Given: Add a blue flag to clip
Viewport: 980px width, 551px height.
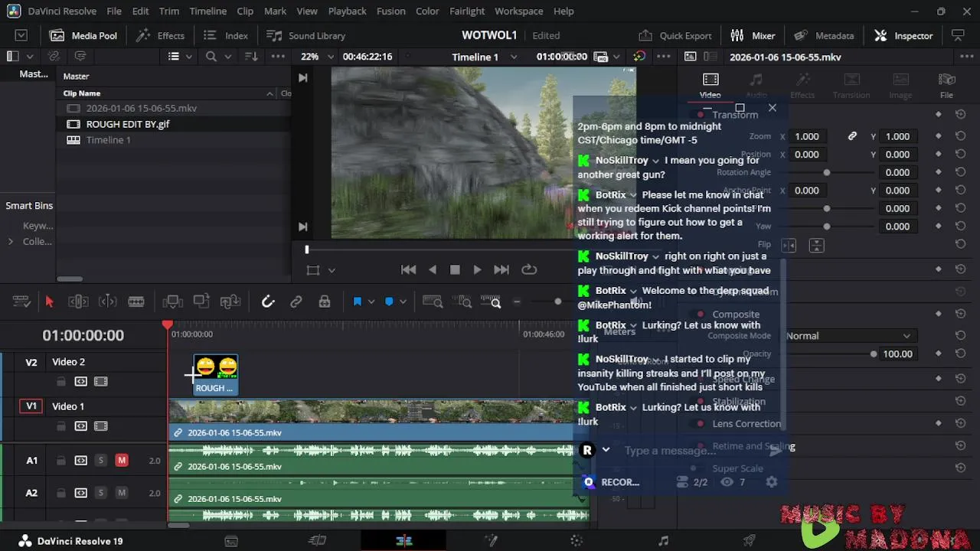Looking at the screenshot, I should [x=357, y=302].
